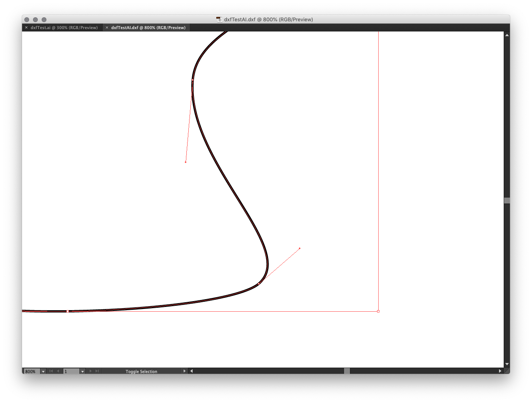Close the dxfTest.ai tab with its X
The height and width of the screenshot is (403, 532).
26,27
